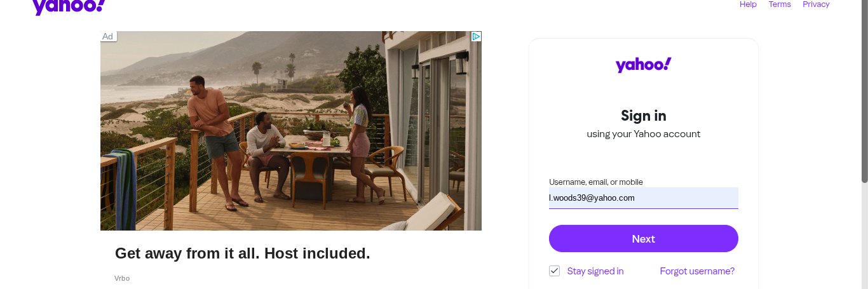The width and height of the screenshot is (868, 289).
Task: Click the seated man in the ad photo
Action: (263, 149)
